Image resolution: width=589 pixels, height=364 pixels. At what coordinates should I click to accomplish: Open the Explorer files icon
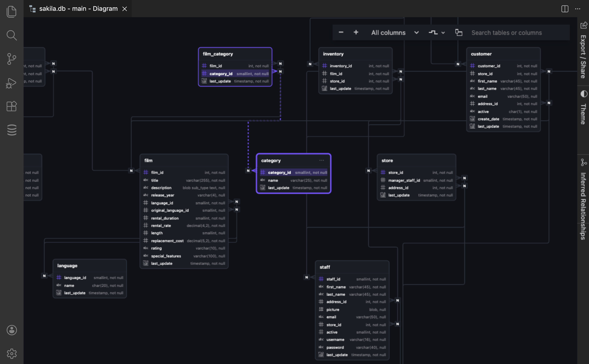point(12,12)
